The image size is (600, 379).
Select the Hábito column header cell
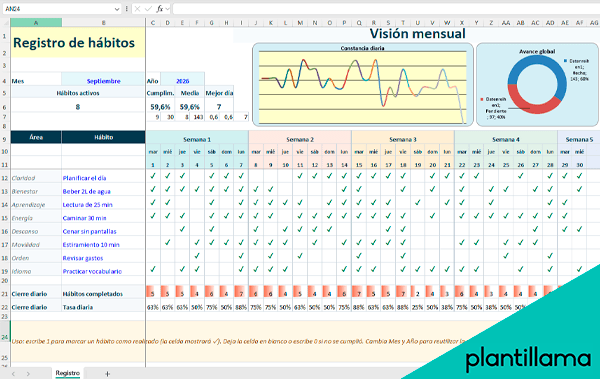(104, 137)
